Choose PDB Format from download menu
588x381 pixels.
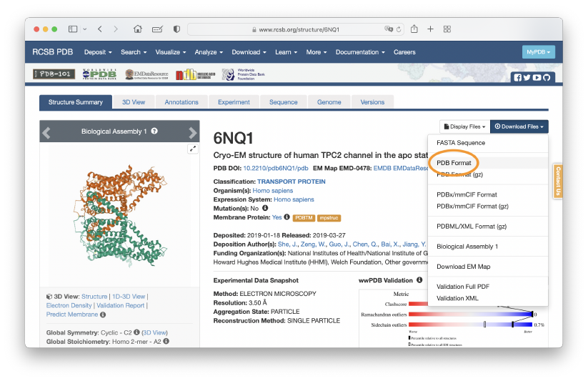(488, 162)
